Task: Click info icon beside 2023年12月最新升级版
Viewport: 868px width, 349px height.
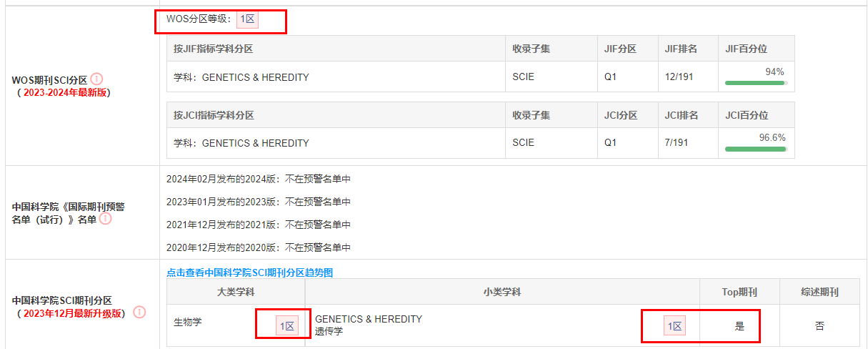Action: [139, 312]
